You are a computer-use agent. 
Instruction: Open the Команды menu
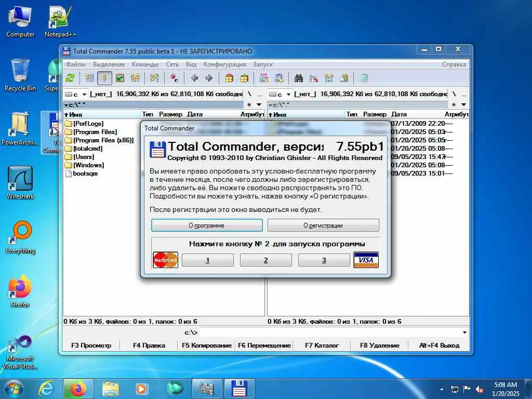pos(145,64)
